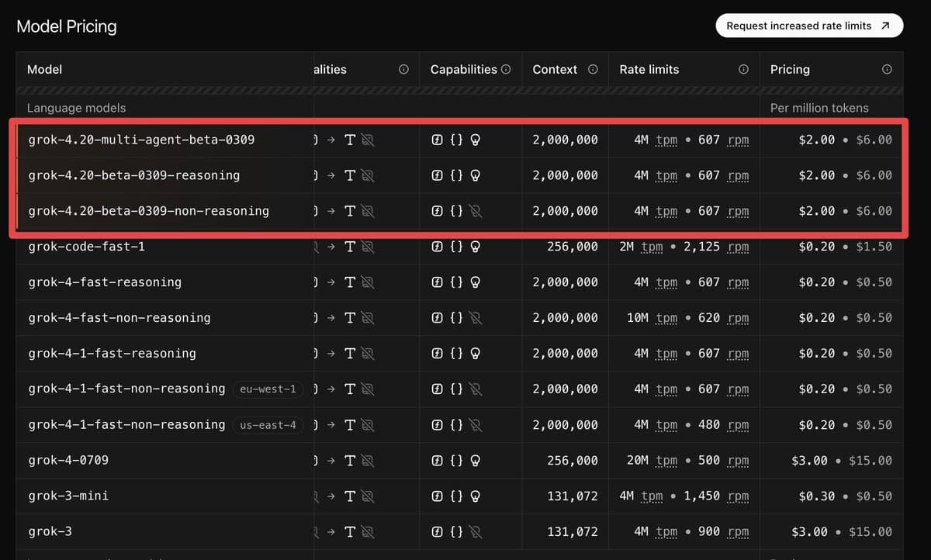
Task: Select the grok-4.20-multi-agent-beta-0309 model name
Action: (x=141, y=140)
